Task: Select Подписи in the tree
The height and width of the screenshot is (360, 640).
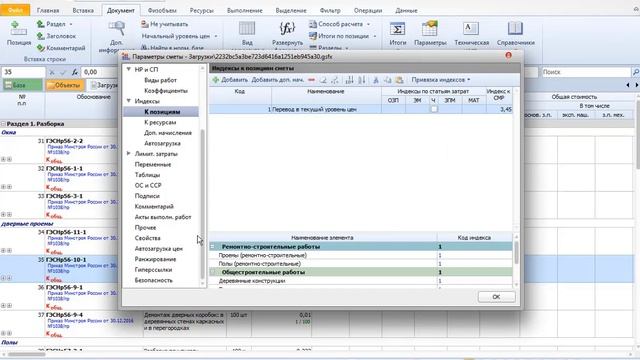Action: click(147, 196)
